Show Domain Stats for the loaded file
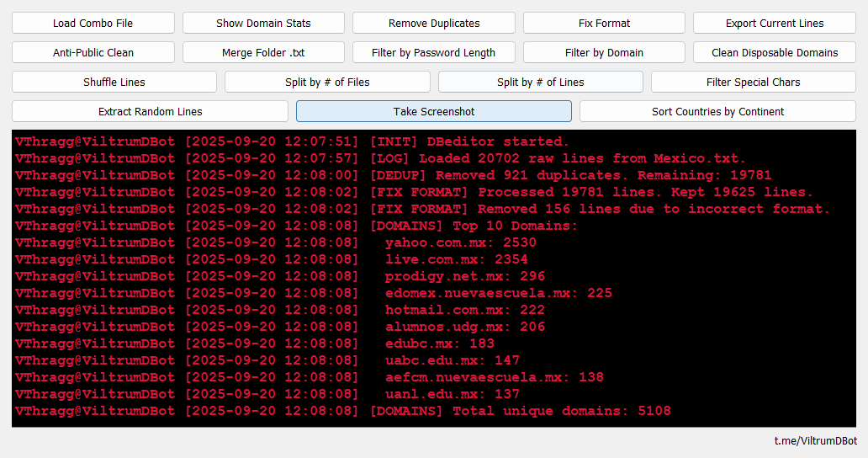 coord(263,23)
